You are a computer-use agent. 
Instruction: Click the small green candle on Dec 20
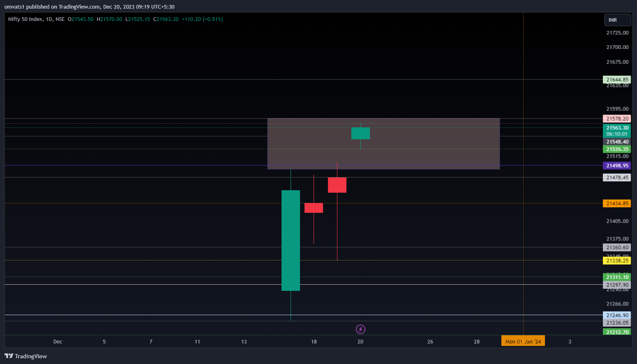click(360, 133)
